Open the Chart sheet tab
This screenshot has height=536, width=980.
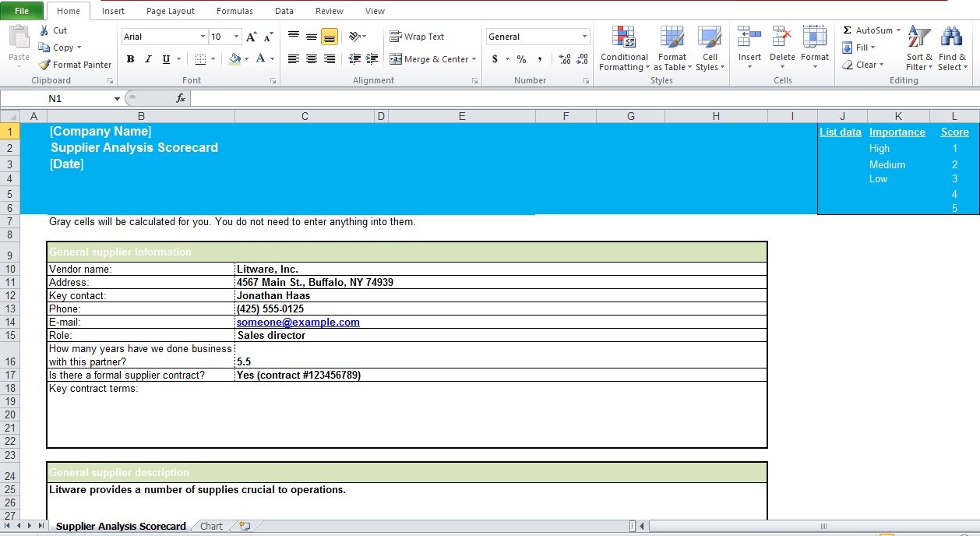[211, 527]
